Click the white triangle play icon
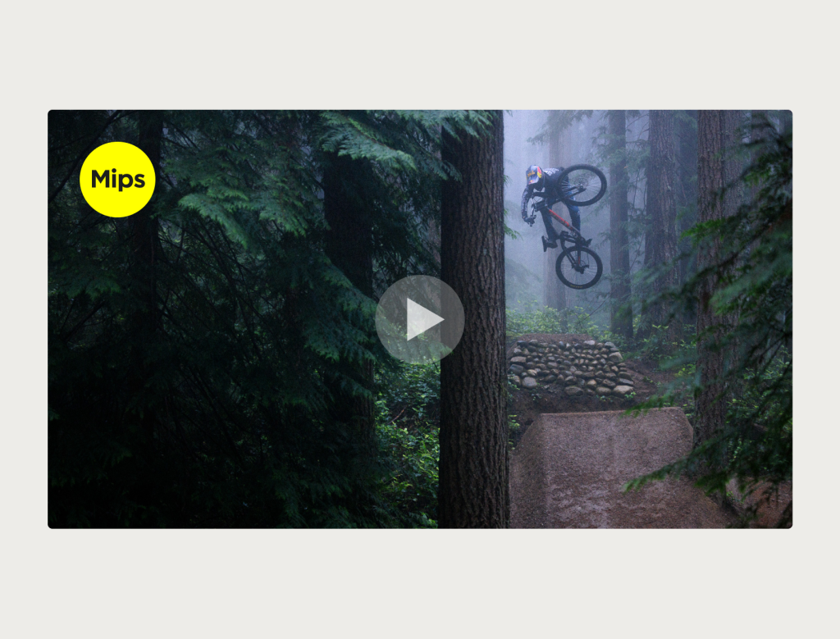The image size is (840, 639). 424,320
